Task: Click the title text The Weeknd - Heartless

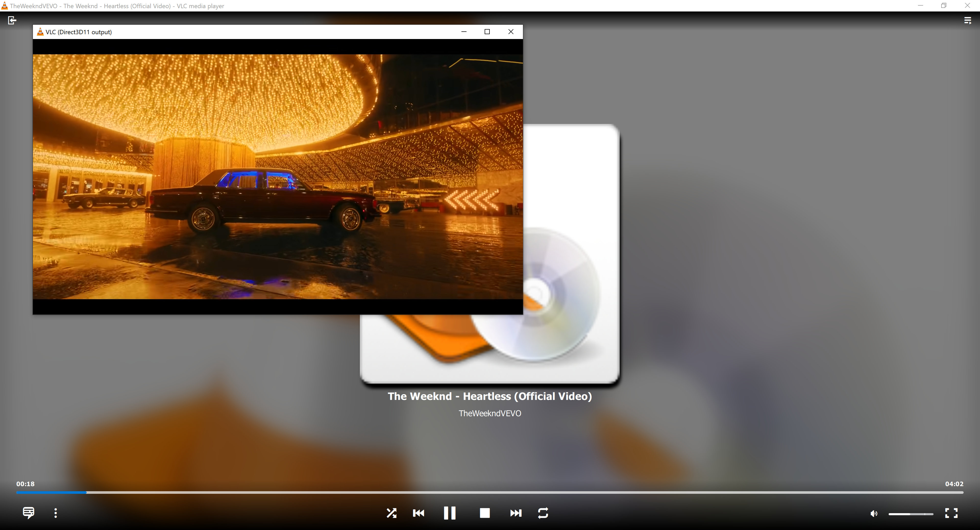Action: (x=490, y=396)
